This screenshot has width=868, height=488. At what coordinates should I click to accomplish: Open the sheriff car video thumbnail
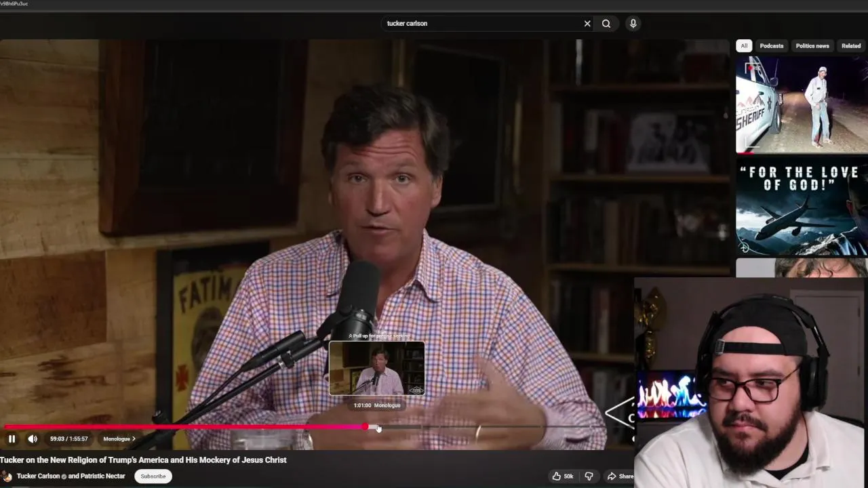tap(802, 104)
